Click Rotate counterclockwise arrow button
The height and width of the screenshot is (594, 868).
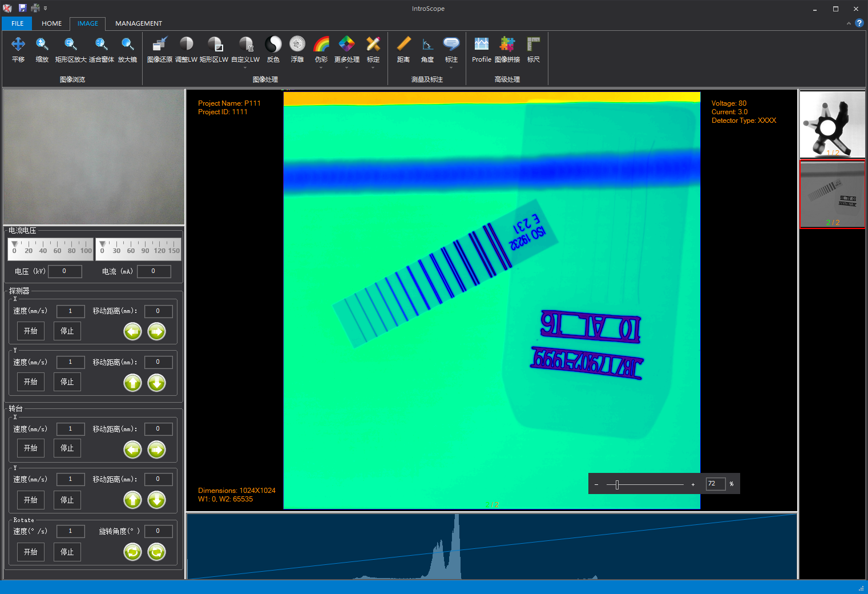tap(133, 552)
